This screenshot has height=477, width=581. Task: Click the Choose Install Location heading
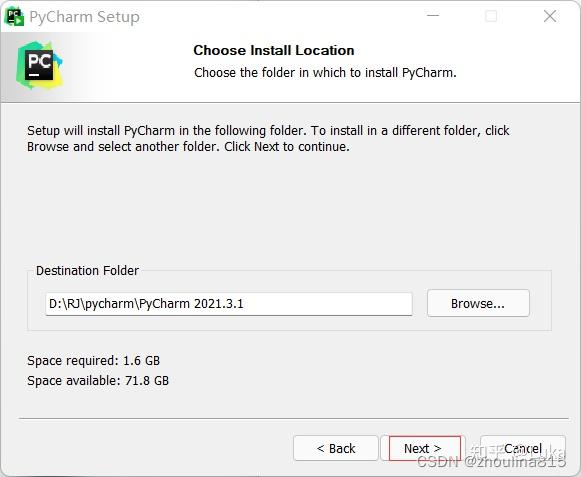click(x=274, y=50)
